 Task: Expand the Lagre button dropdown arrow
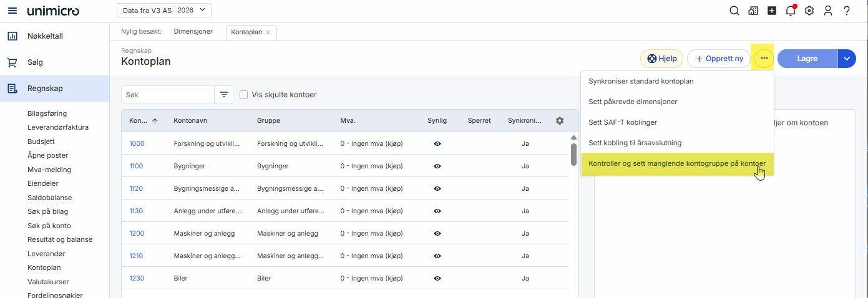coord(846,59)
